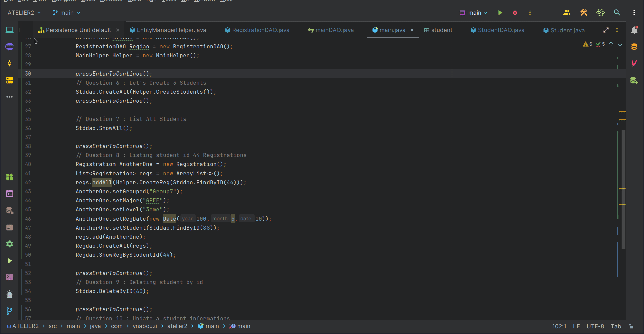Toggle read-only lock icon in status bar

[631, 326]
